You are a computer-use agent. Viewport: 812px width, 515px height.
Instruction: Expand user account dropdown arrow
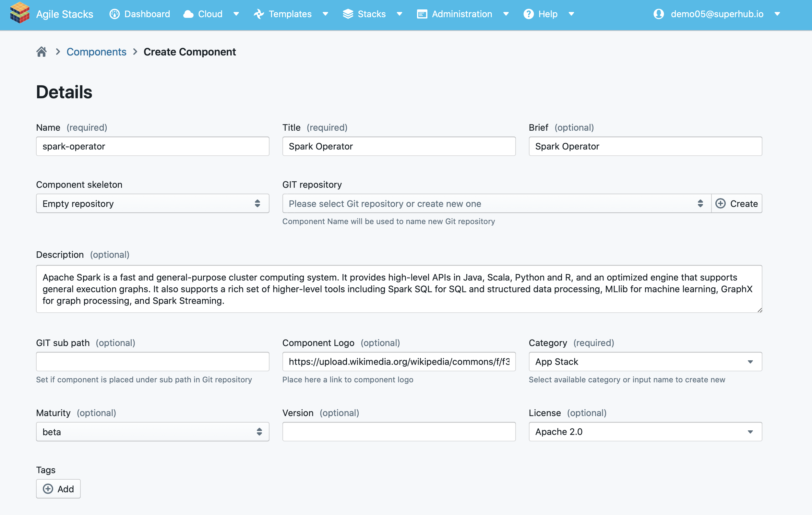(777, 14)
